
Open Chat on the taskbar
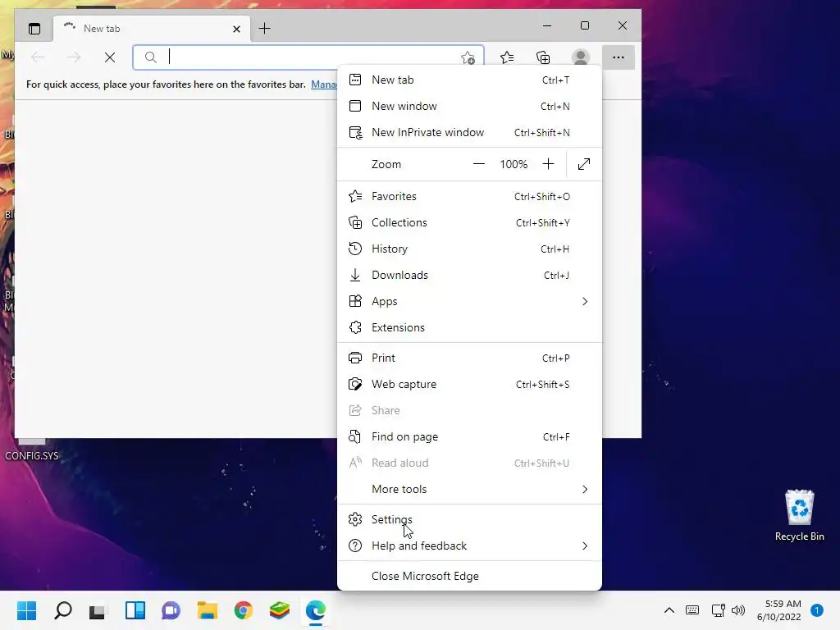171,610
